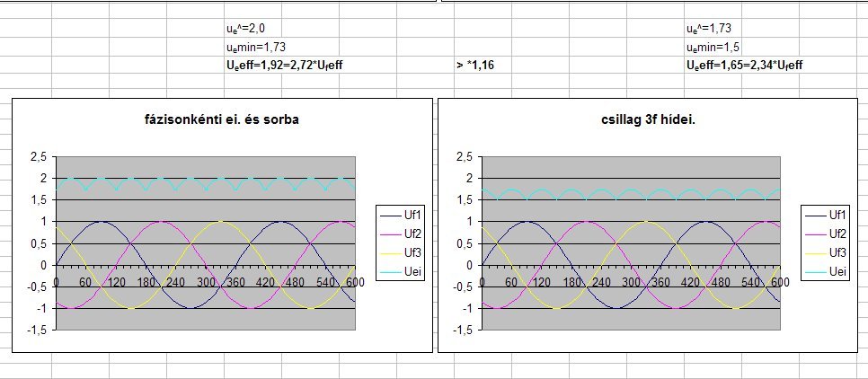This screenshot has width=868, height=379.
Task: Click chart title 'csillag 3f hídei.'
Action: tap(647, 119)
